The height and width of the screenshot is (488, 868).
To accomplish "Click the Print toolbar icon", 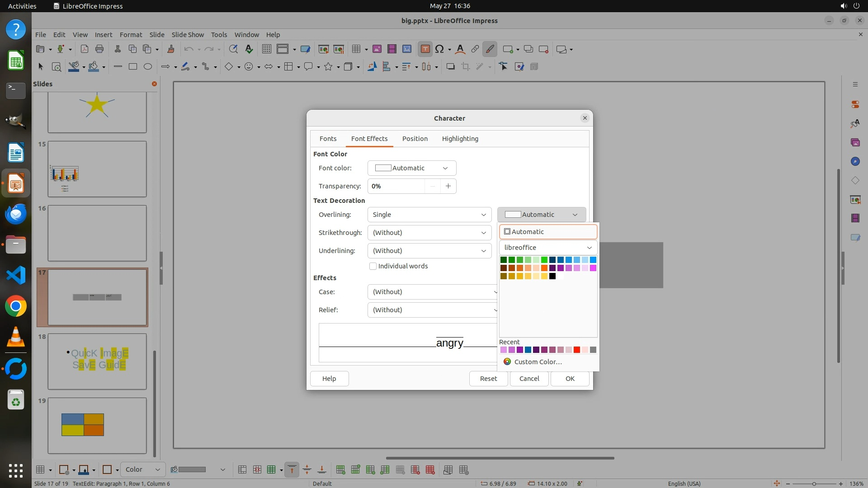I will click(x=99, y=49).
